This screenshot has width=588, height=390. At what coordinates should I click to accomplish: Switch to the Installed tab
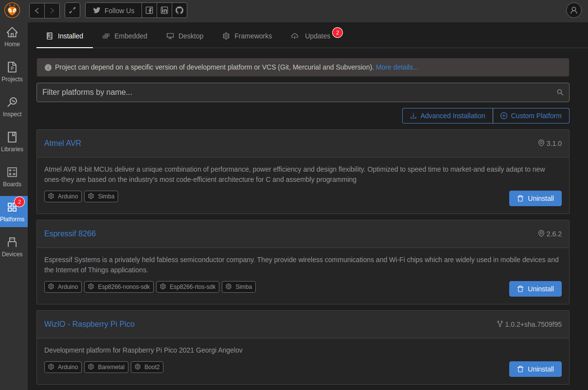coord(65,36)
